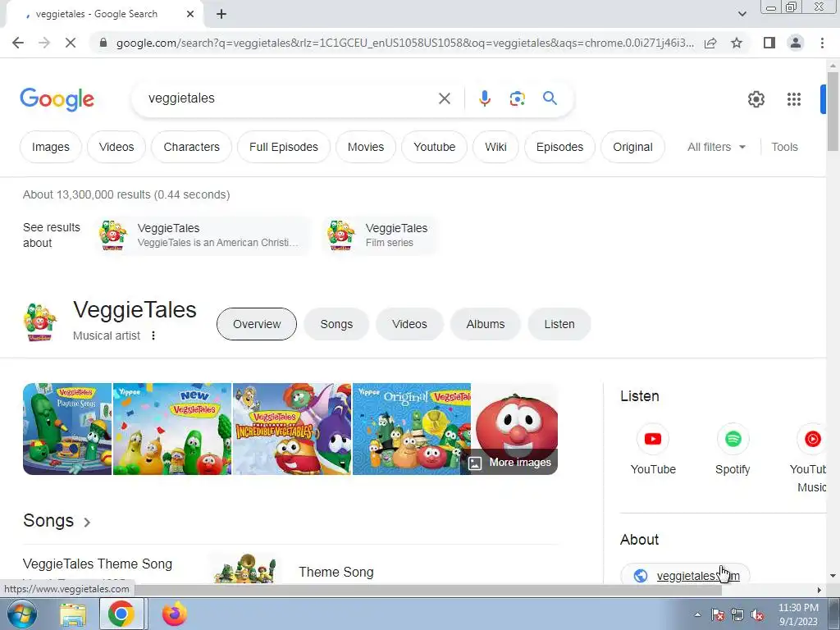This screenshot has width=840, height=630.
Task: Select the Original filter chip
Action: tap(632, 147)
